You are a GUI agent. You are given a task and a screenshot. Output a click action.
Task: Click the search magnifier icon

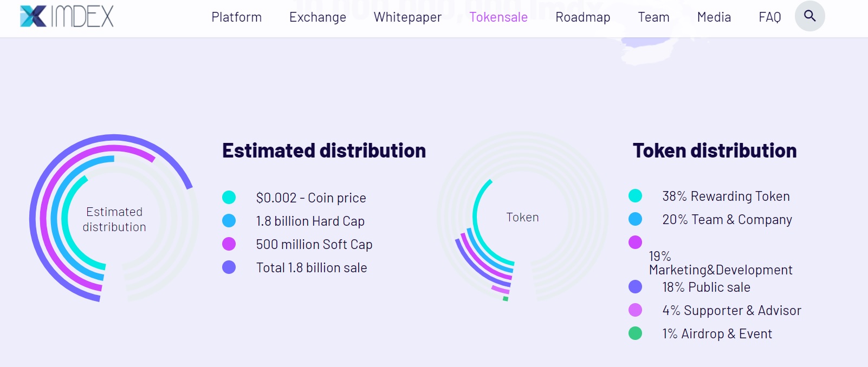pyautogui.click(x=809, y=16)
